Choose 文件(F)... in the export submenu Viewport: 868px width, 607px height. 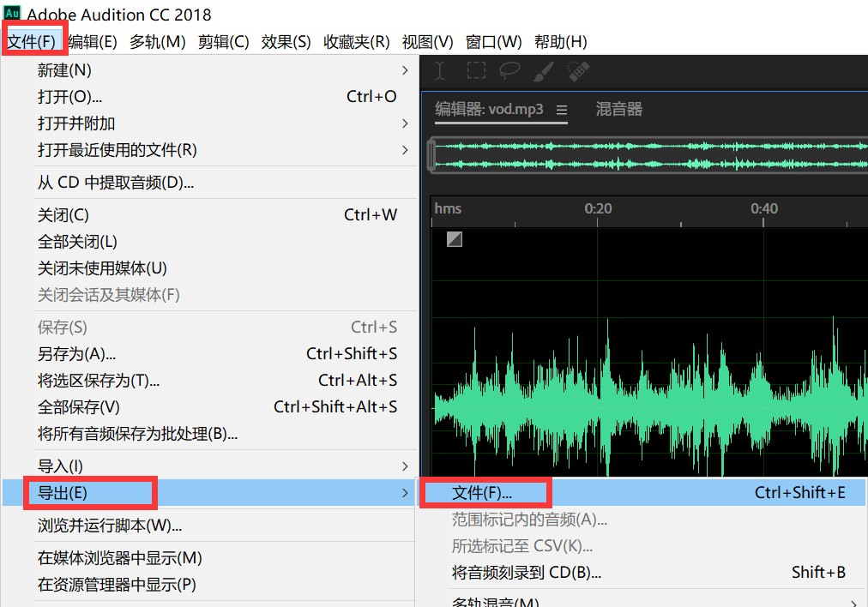pos(482,492)
